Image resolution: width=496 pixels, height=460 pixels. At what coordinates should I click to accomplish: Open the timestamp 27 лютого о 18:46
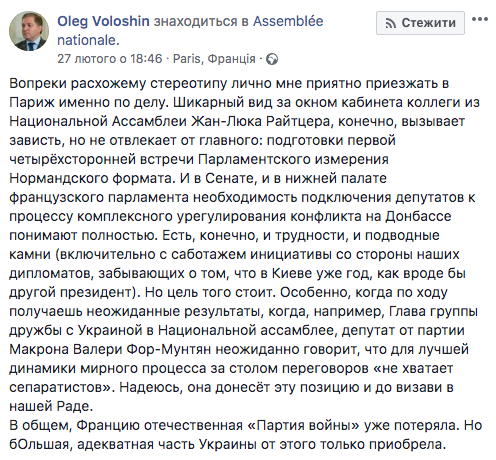(110, 59)
